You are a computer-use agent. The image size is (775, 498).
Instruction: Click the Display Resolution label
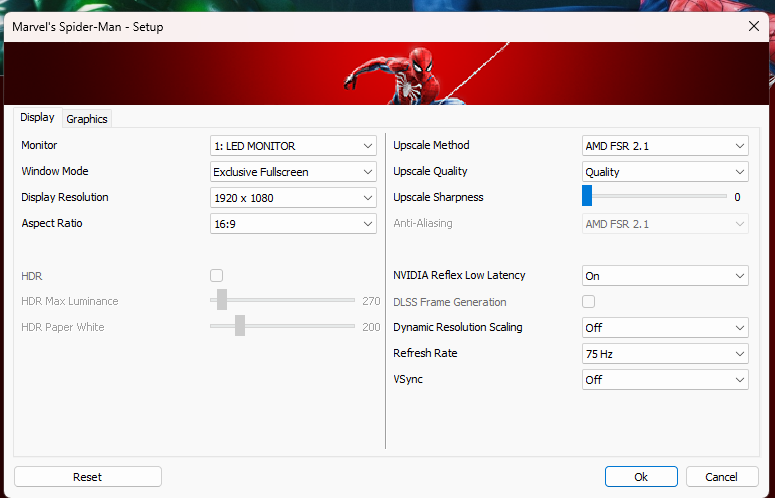[65, 197]
